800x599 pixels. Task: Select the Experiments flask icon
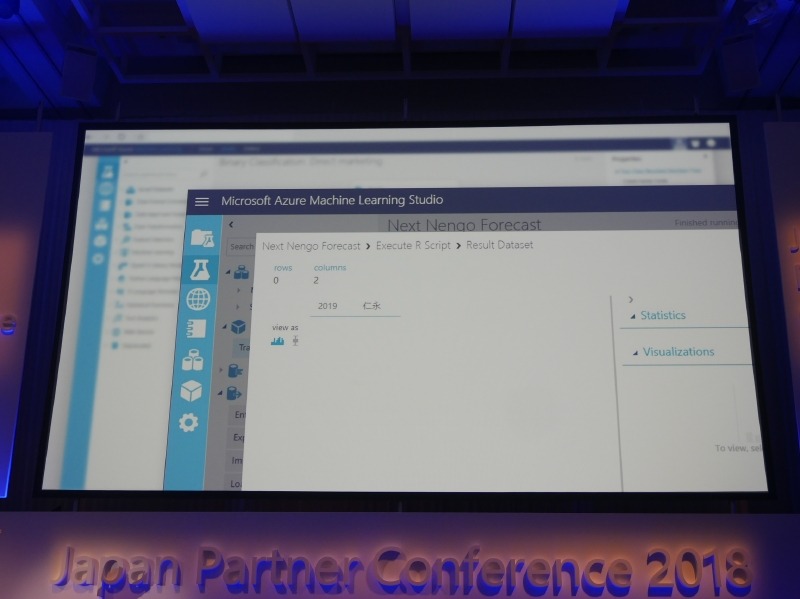(200, 269)
